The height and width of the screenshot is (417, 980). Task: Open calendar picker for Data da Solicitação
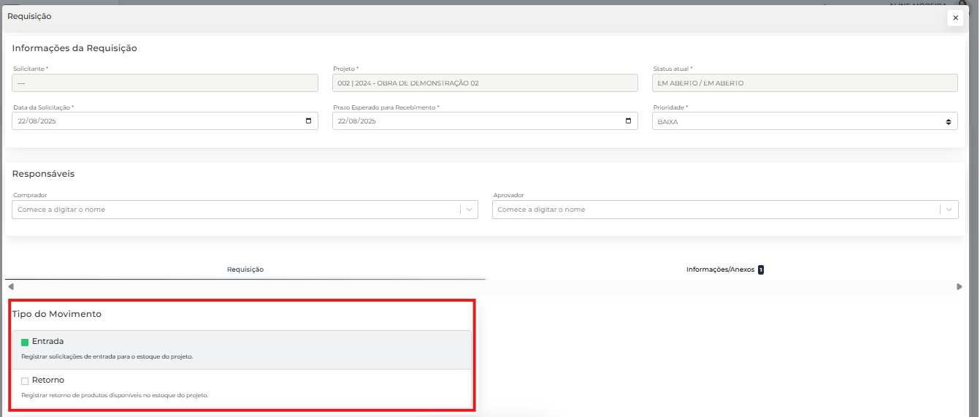tap(308, 121)
